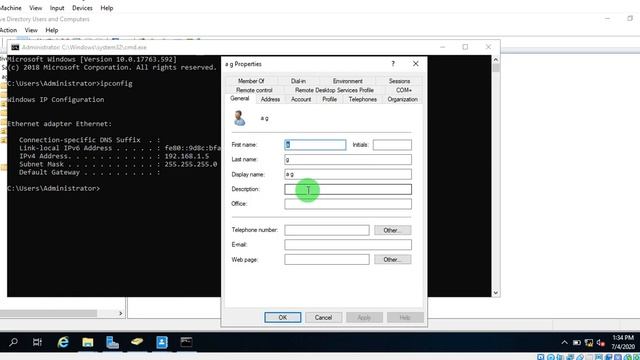
Task: Open the VirtualBox Devices menu
Action: pyautogui.click(x=82, y=8)
